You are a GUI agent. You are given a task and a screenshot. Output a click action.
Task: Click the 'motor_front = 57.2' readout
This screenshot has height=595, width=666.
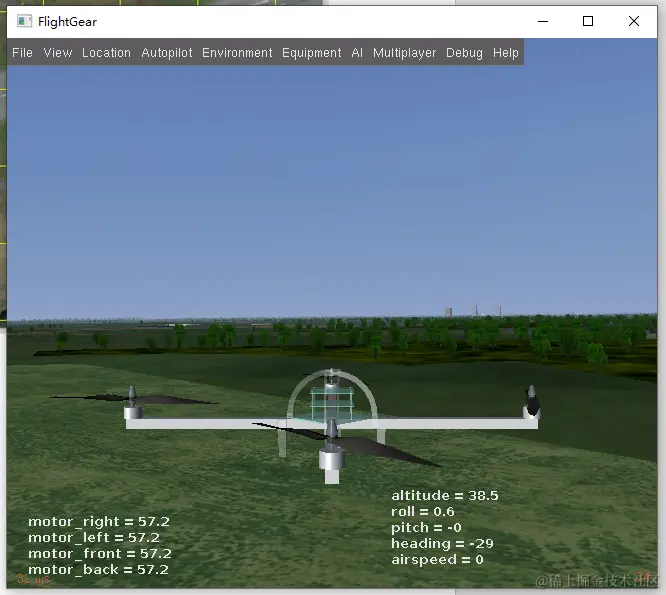click(100, 554)
